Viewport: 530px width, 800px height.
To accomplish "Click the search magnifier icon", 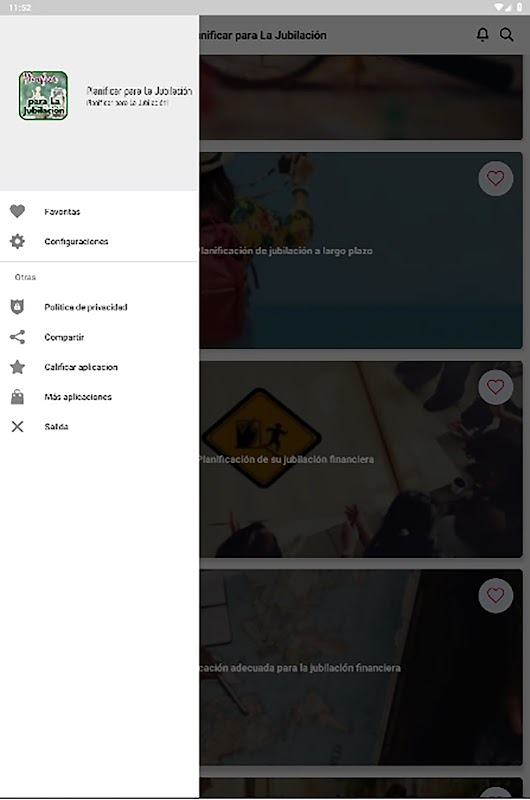I will (x=507, y=35).
